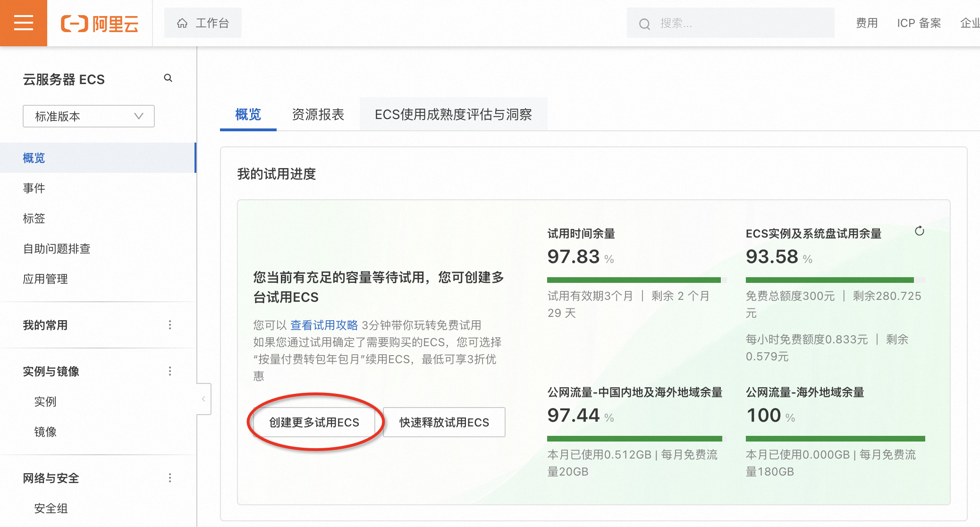Open the ECS使用成熟度评估与洞察 tab

tap(453, 114)
